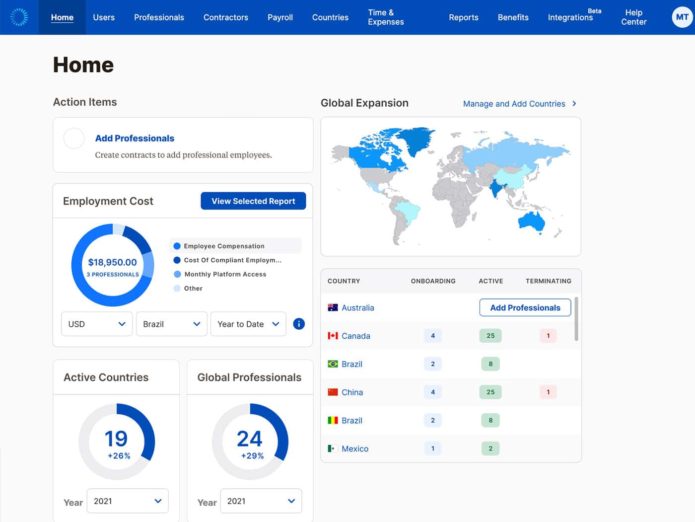The height and width of the screenshot is (522, 695).
Task: Click the arrow next to Manage and Add Countries
Action: pyautogui.click(x=574, y=103)
